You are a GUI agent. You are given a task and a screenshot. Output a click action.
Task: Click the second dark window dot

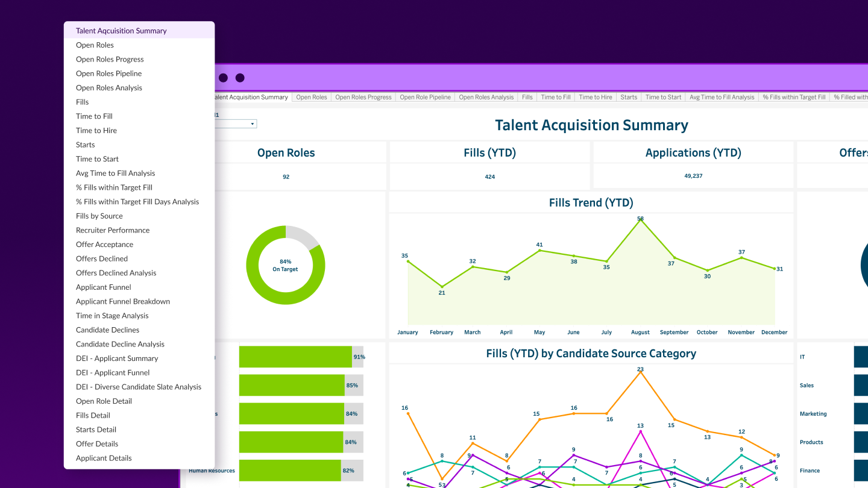click(240, 78)
